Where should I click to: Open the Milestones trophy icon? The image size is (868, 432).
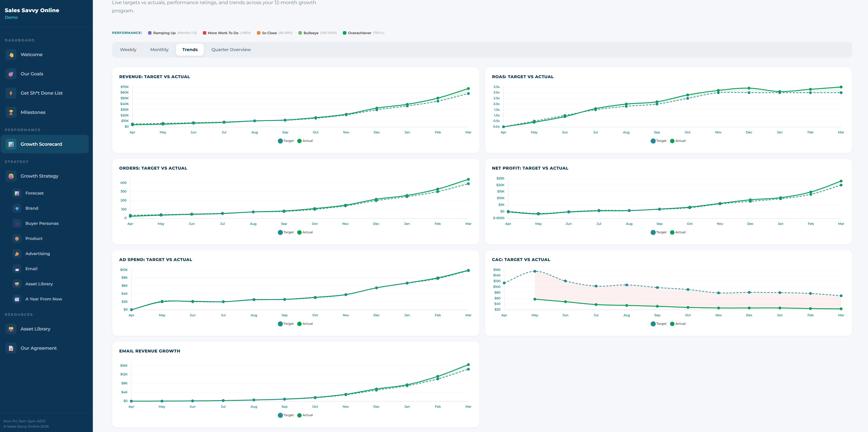11,112
